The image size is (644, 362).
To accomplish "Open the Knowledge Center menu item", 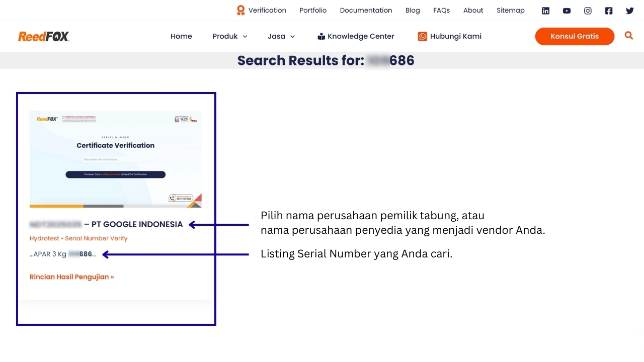I will [356, 36].
